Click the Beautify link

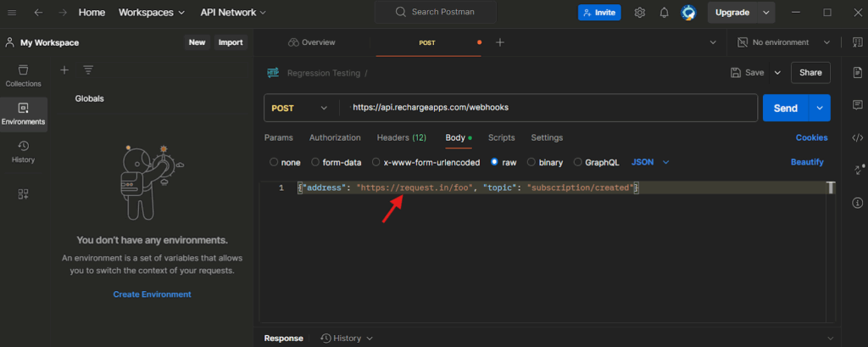click(807, 162)
